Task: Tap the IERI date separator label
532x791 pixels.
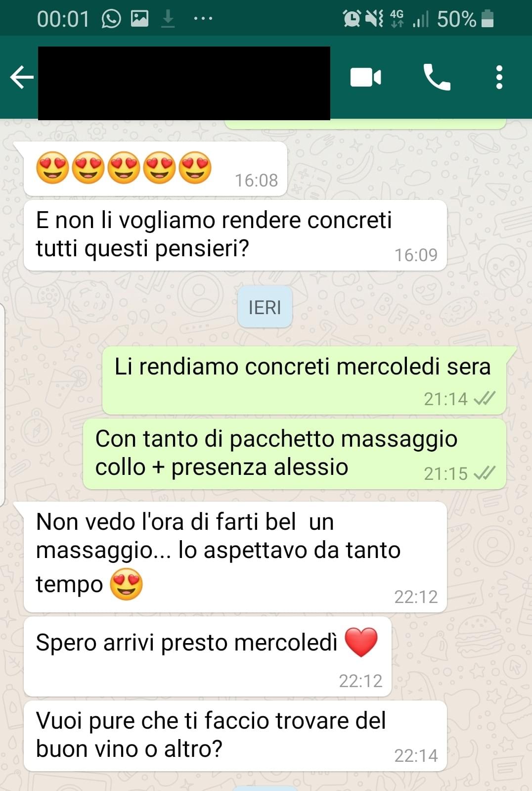Action: pyautogui.click(x=265, y=307)
